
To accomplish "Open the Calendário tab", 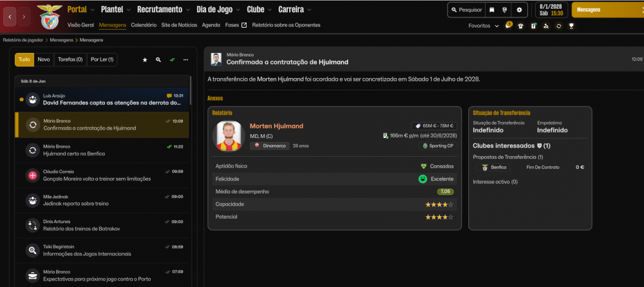I will click(x=144, y=25).
